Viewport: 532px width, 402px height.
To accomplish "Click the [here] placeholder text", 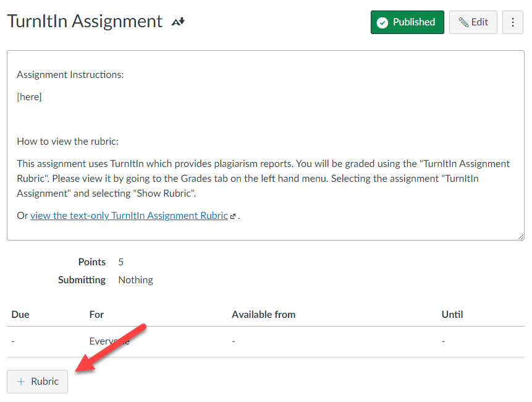I will [x=29, y=96].
